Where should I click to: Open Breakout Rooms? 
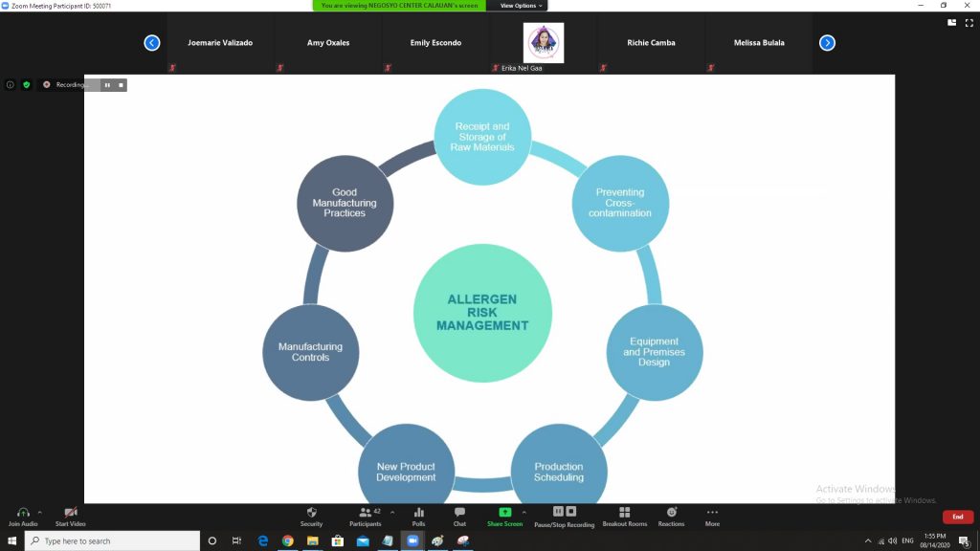click(x=623, y=518)
